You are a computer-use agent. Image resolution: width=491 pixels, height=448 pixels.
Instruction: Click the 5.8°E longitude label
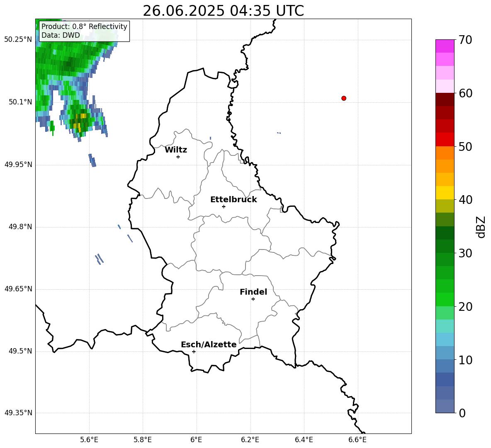coord(143,440)
